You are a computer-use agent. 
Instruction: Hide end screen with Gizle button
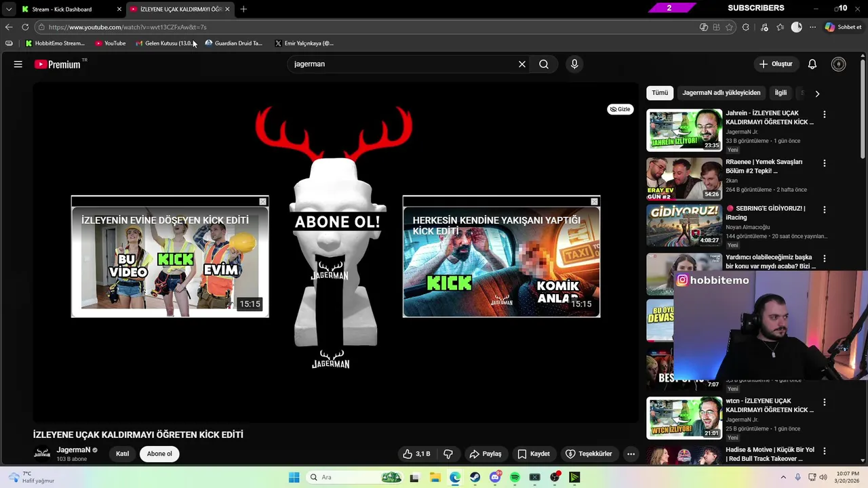point(620,109)
